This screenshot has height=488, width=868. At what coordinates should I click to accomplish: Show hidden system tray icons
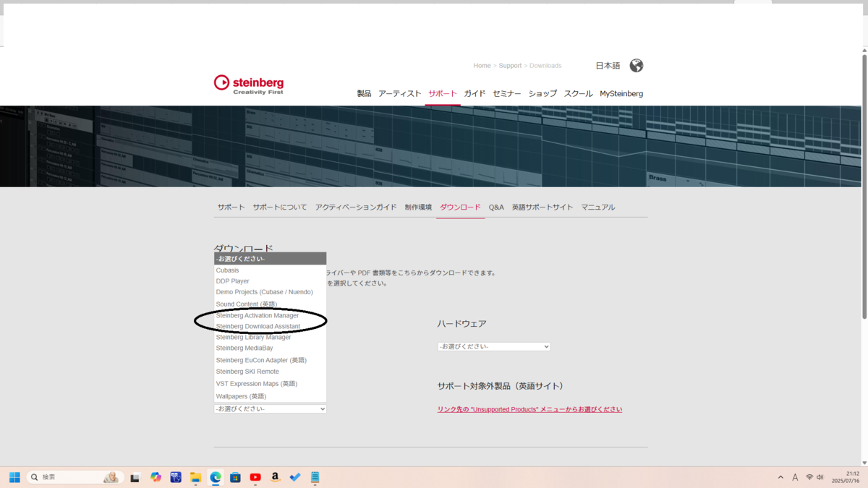click(780, 477)
